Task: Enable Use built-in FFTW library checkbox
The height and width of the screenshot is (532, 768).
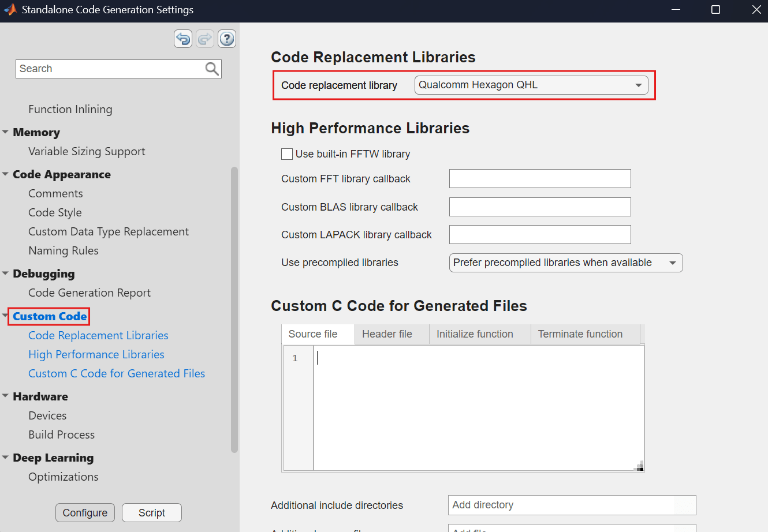Action: pos(287,154)
